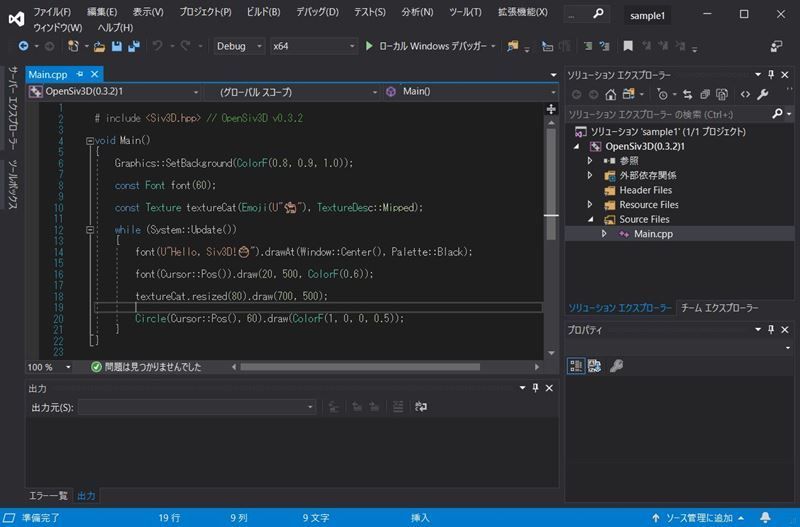Toggle auto-hide pin on Solution Explorer panel
800x527 pixels.
[771, 75]
